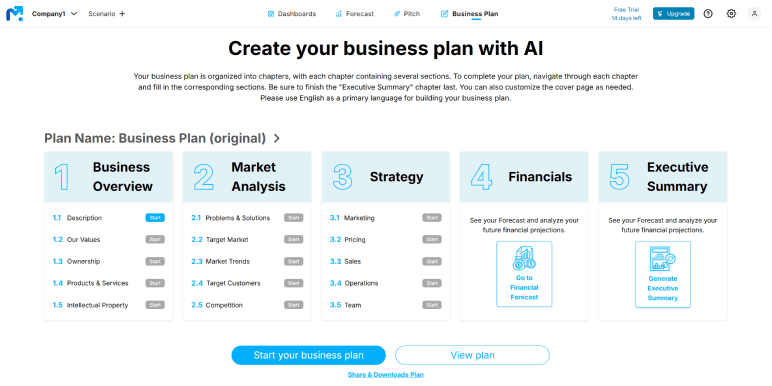
Task: Open the settings gear icon
Action: (731, 14)
